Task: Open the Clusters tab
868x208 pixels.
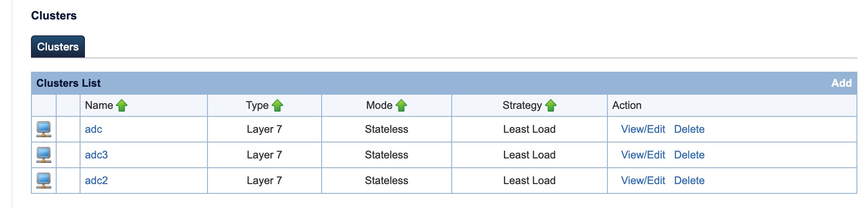Action: [x=58, y=47]
